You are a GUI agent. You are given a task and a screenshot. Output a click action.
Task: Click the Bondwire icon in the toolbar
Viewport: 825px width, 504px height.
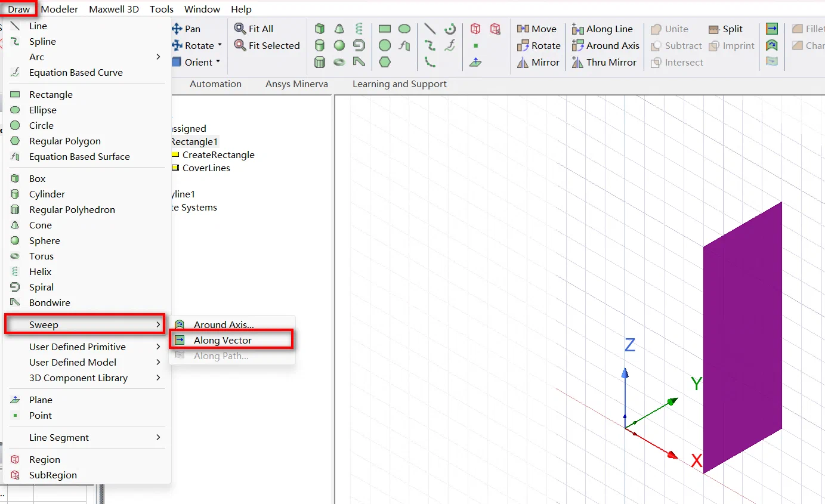(359, 62)
